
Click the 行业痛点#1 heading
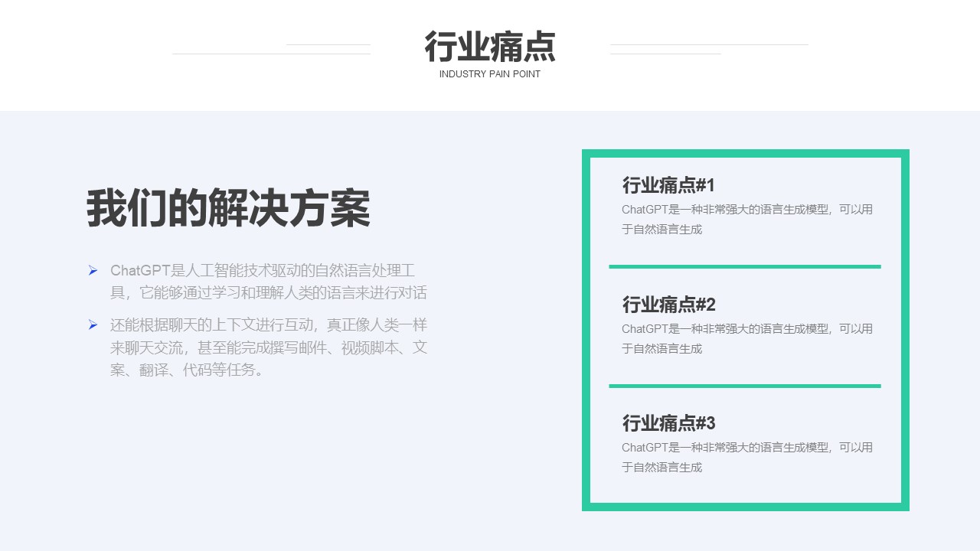click(x=668, y=185)
